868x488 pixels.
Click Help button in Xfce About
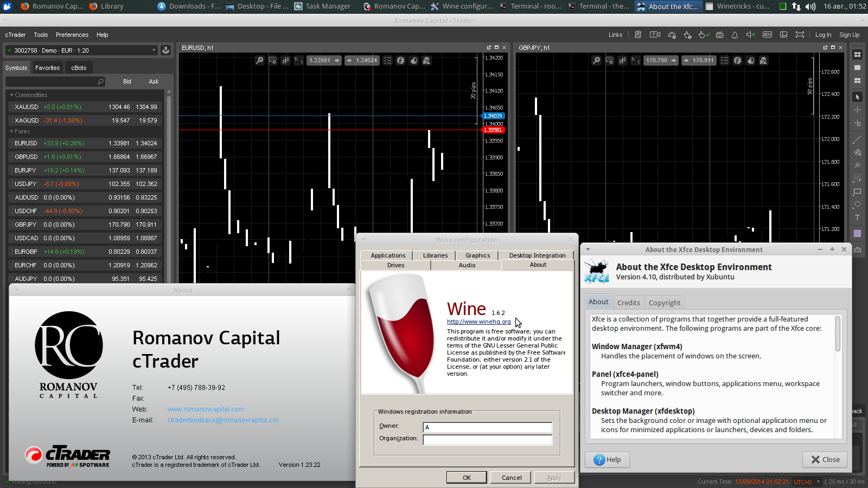coord(607,460)
